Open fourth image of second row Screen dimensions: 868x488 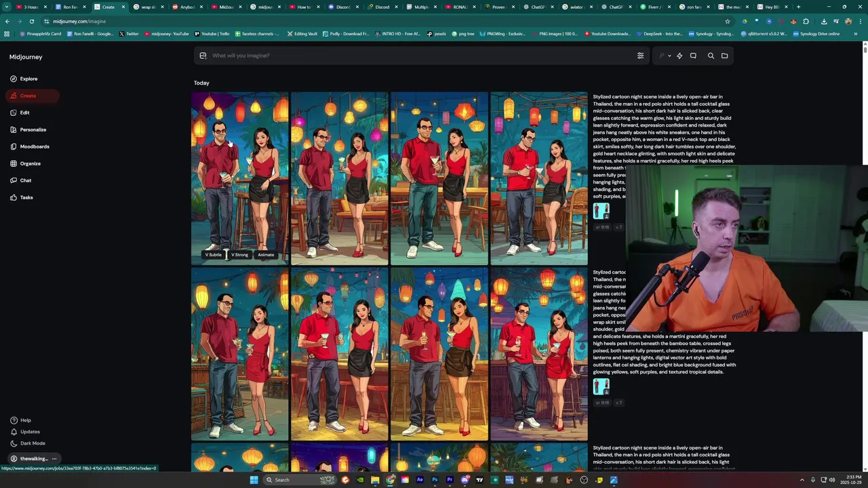coord(539,354)
